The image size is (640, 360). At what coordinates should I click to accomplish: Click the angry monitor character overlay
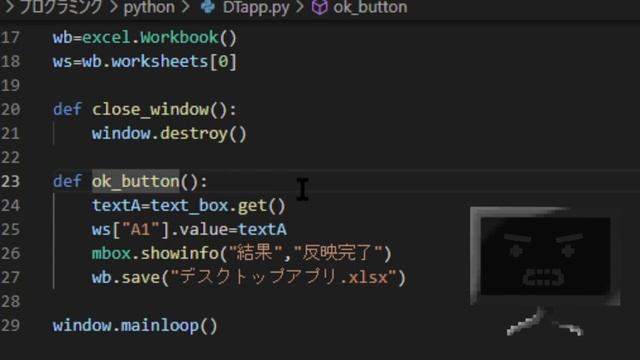(545, 271)
